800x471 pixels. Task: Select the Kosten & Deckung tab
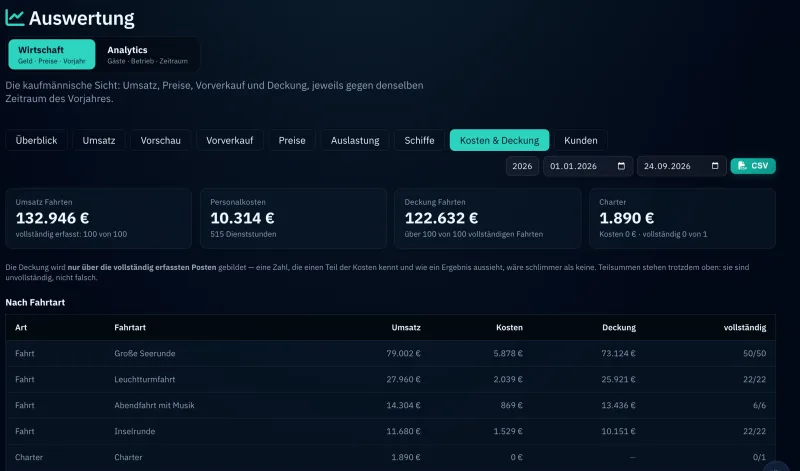tap(499, 140)
